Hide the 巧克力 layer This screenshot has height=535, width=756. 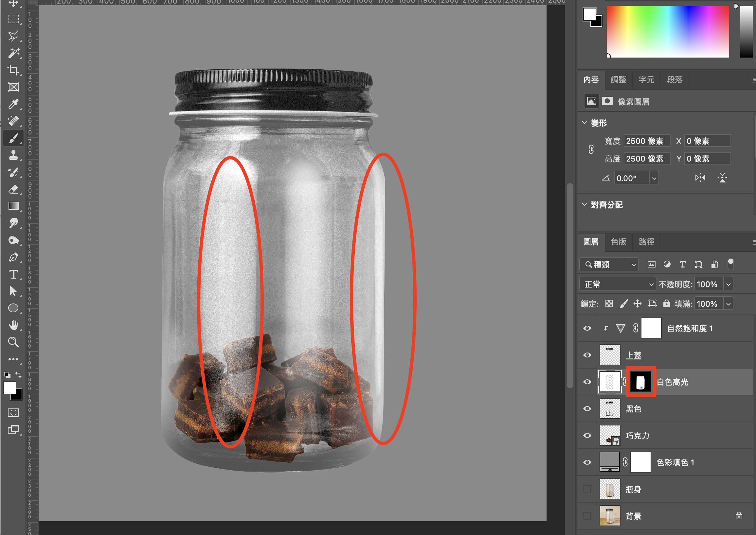(x=587, y=436)
